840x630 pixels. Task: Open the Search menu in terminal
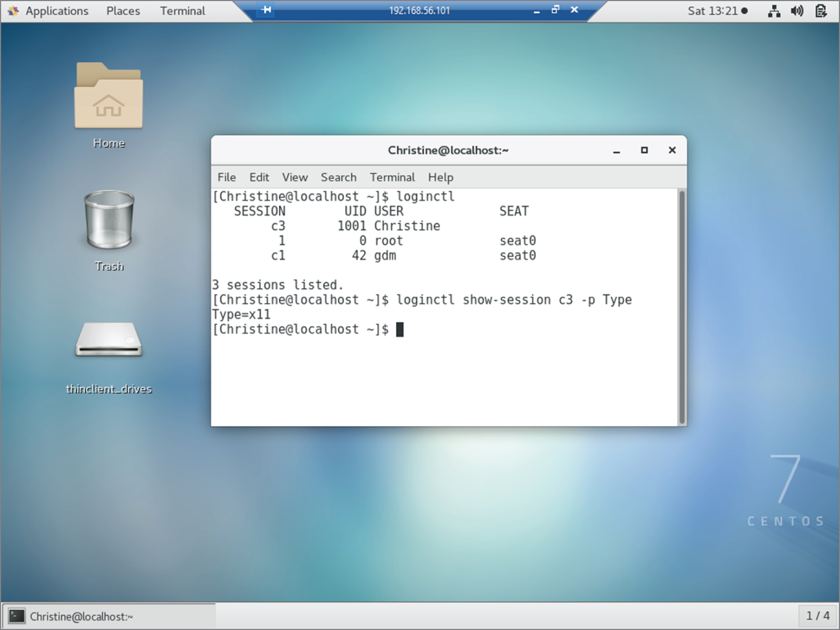tap(339, 178)
